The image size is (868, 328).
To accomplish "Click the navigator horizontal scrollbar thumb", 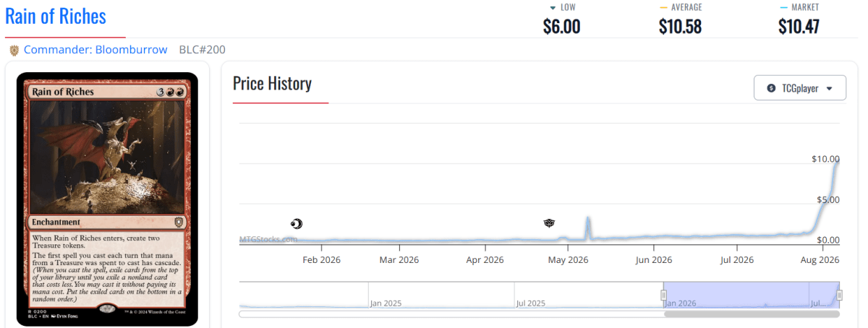I will tap(752, 314).
